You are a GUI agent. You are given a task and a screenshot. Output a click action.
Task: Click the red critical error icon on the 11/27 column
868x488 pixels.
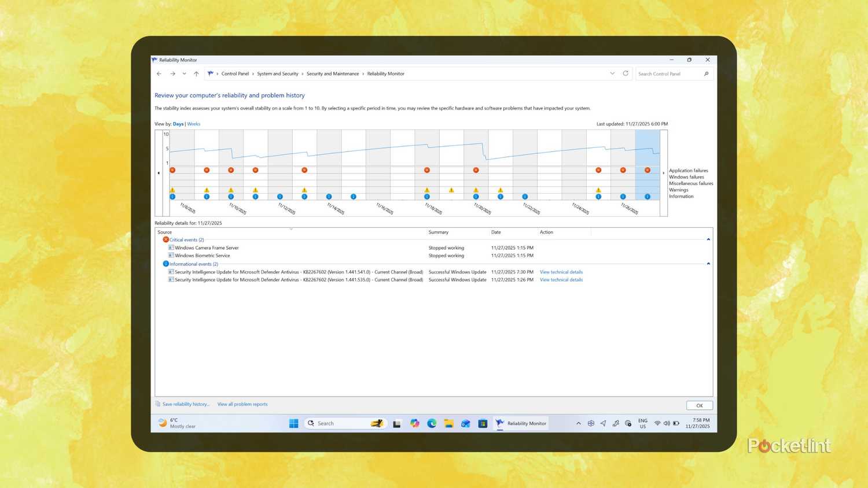tap(647, 170)
